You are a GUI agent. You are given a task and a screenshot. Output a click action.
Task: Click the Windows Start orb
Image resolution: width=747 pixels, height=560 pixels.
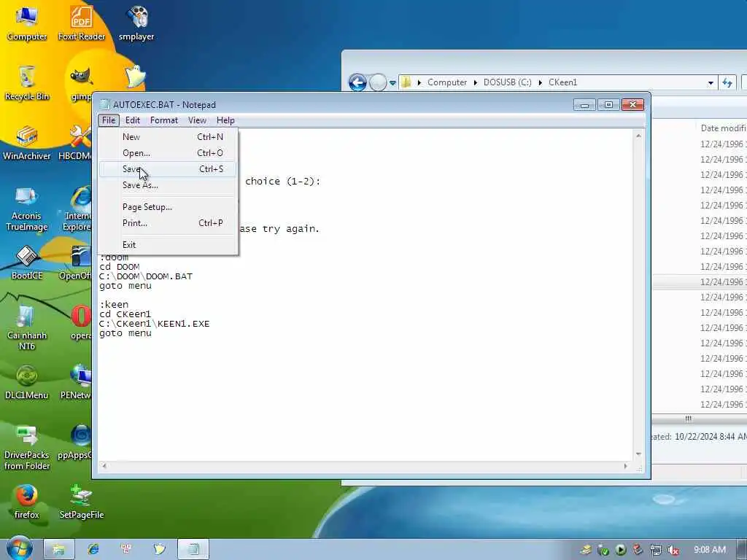point(19,548)
